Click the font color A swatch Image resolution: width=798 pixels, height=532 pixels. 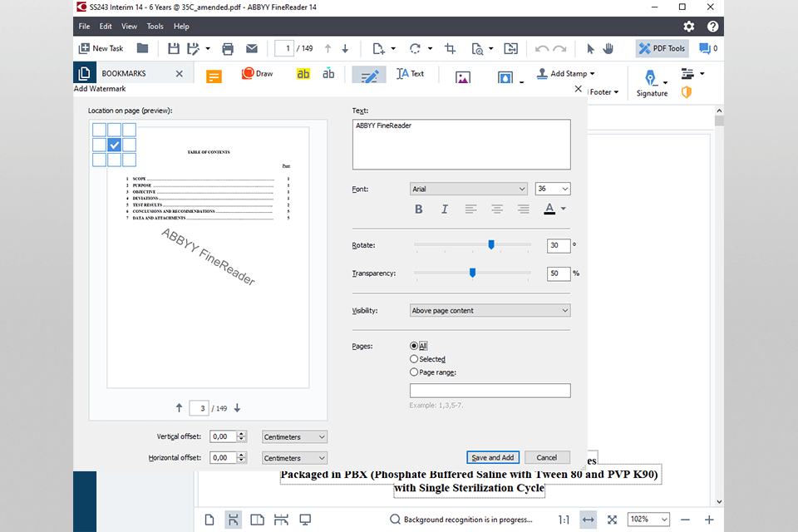coord(549,209)
